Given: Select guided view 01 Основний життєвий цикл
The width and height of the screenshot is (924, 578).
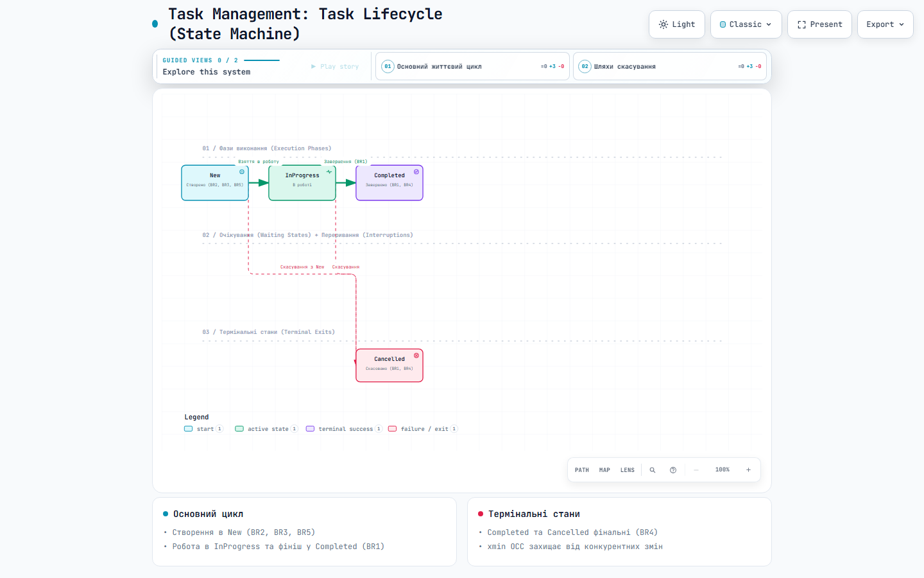Looking at the screenshot, I should coord(472,66).
